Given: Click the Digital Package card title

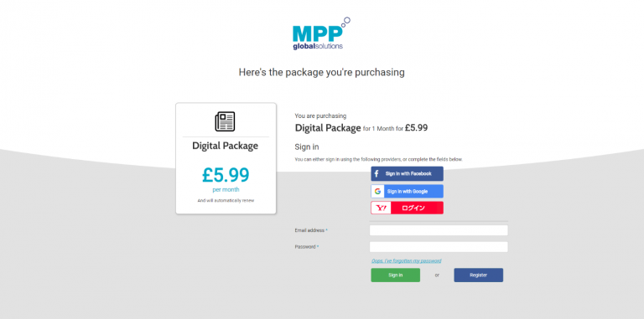Looking at the screenshot, I should click(x=225, y=146).
